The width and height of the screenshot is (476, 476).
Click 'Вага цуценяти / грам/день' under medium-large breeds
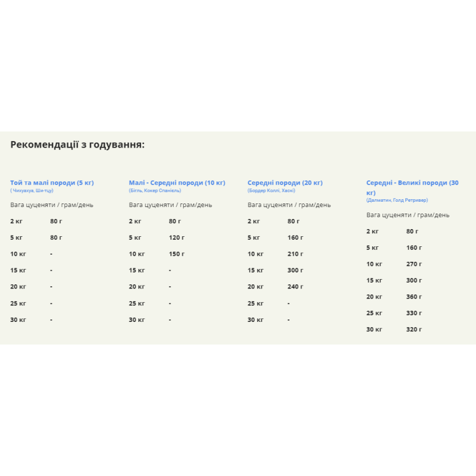tap(408, 215)
